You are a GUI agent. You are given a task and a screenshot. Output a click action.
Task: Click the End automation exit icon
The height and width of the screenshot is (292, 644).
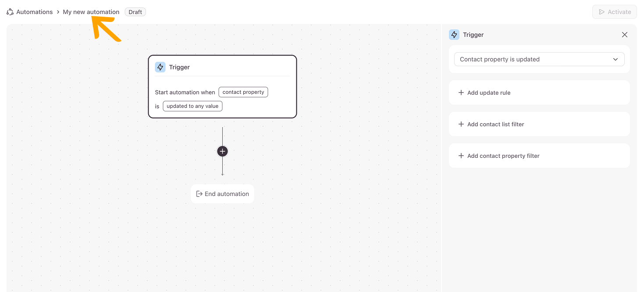click(x=199, y=194)
